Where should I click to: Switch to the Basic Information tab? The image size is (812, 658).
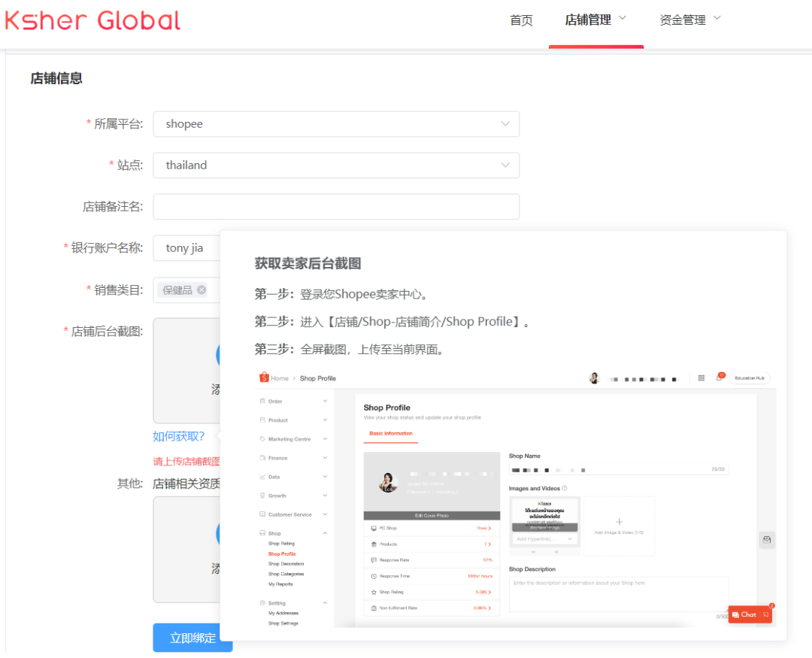[x=391, y=434]
